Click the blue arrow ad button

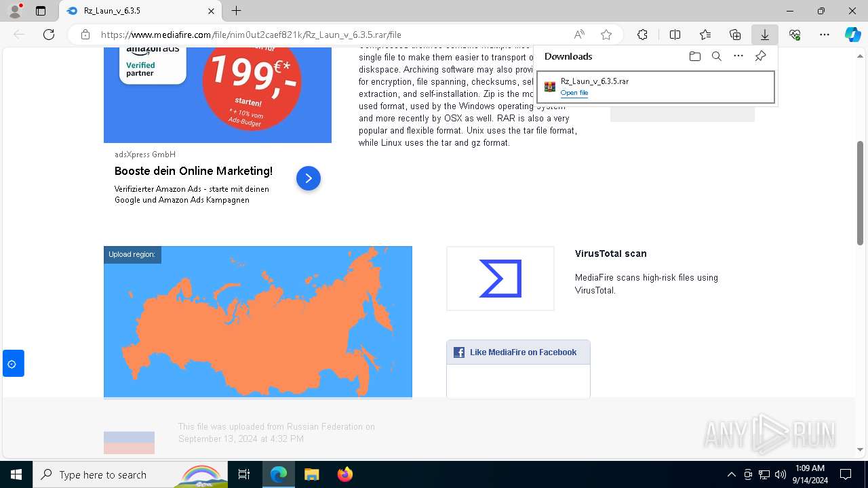point(309,178)
